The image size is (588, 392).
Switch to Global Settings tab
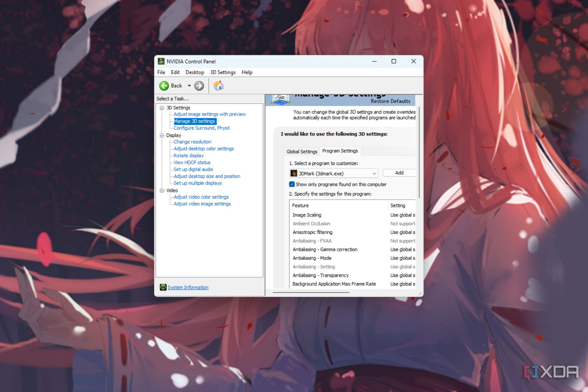coord(302,151)
